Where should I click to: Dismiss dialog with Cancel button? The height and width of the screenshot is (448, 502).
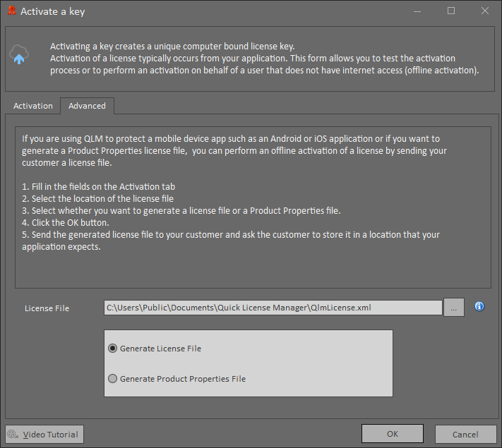pos(465,434)
